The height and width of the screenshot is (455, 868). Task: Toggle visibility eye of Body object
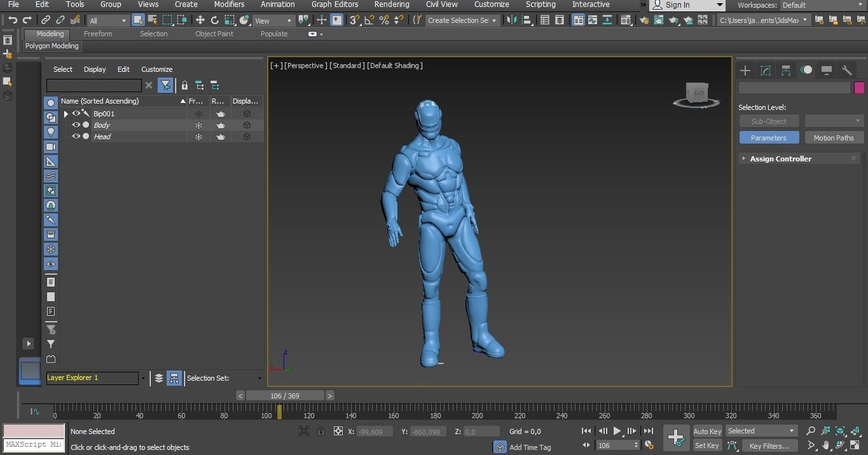click(x=76, y=125)
